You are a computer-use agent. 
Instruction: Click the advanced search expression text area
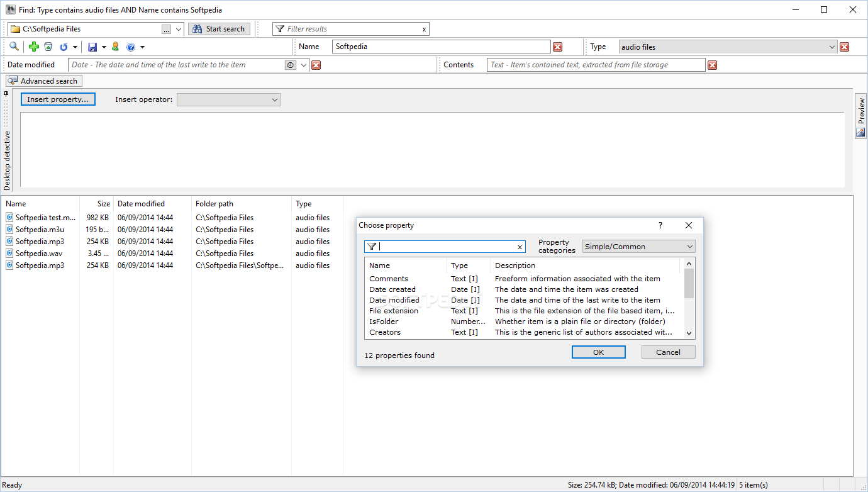point(432,149)
